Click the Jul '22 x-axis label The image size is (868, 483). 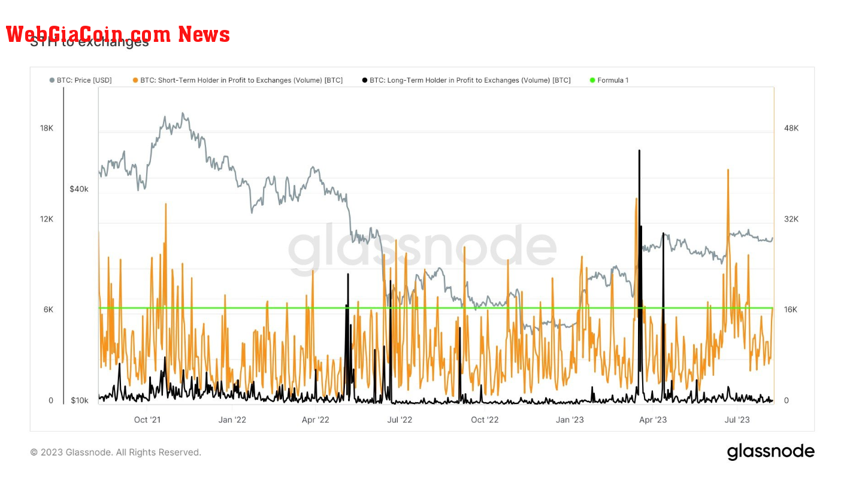[400, 420]
